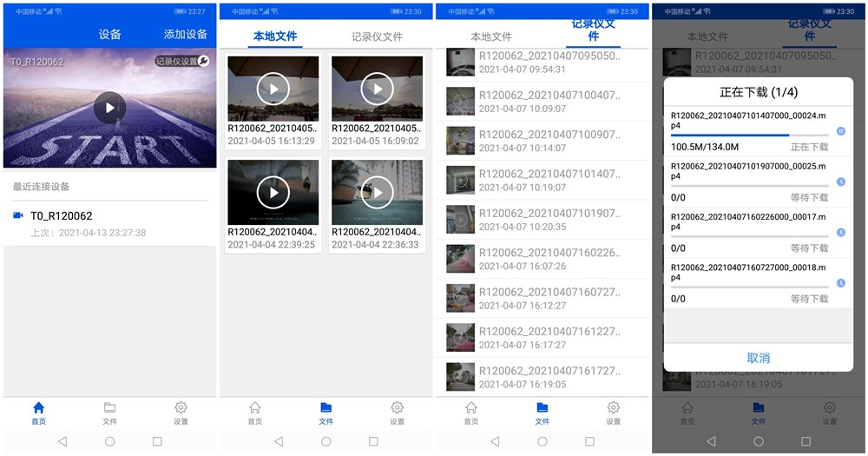This screenshot has width=868, height=456.
Task: Tap 添加设备 on the device screen header
Action: tap(185, 35)
